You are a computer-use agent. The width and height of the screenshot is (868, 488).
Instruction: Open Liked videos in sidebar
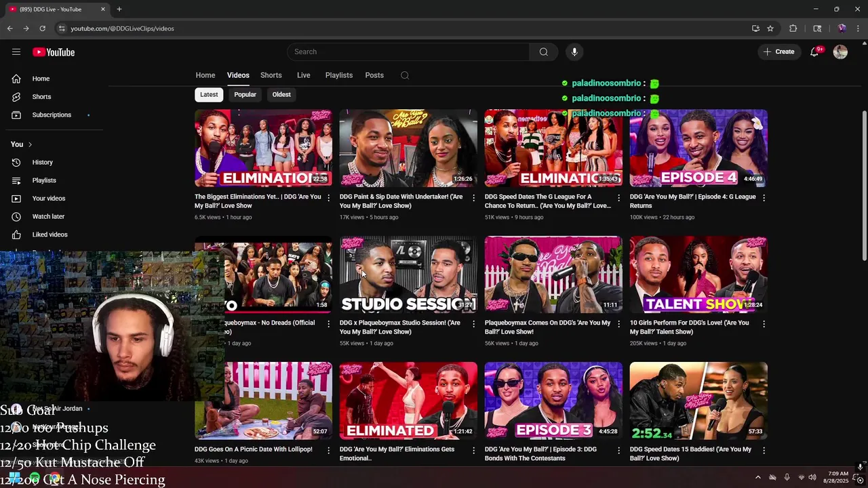(x=50, y=235)
